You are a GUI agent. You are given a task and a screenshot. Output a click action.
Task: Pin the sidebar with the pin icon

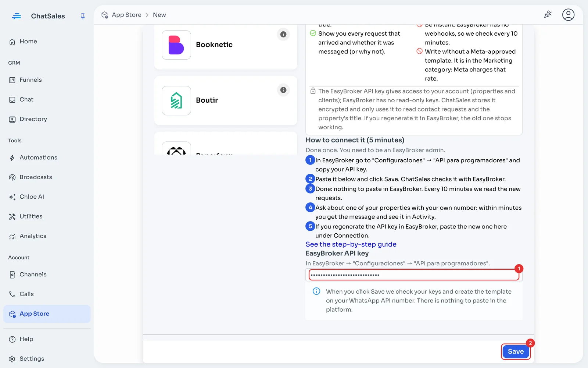click(x=83, y=16)
